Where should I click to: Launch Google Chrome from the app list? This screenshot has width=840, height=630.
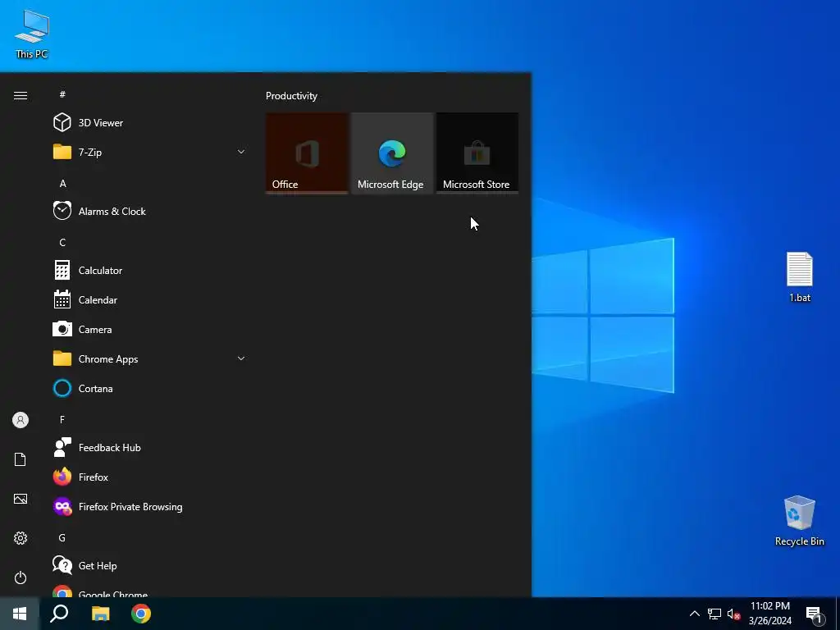(x=151, y=591)
